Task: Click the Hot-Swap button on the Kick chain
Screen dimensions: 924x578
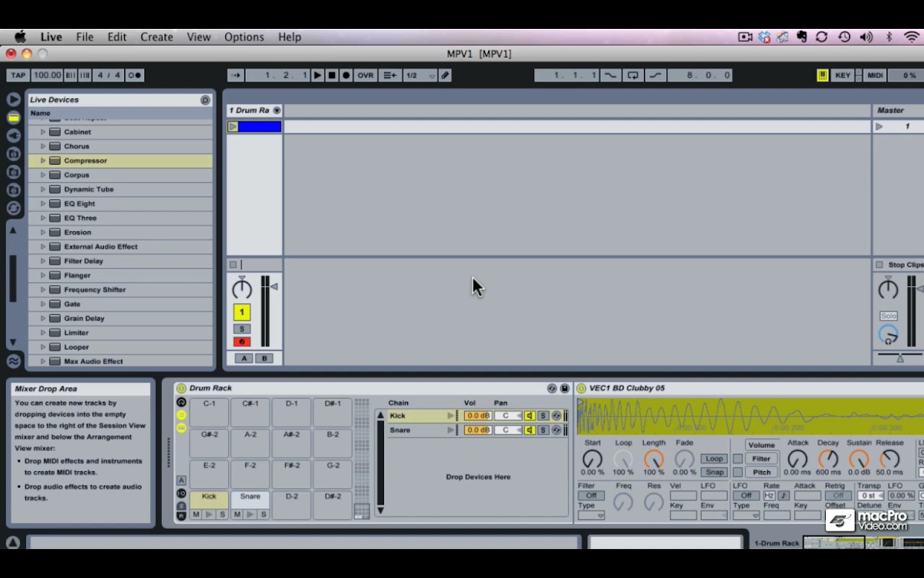Action: [556, 415]
